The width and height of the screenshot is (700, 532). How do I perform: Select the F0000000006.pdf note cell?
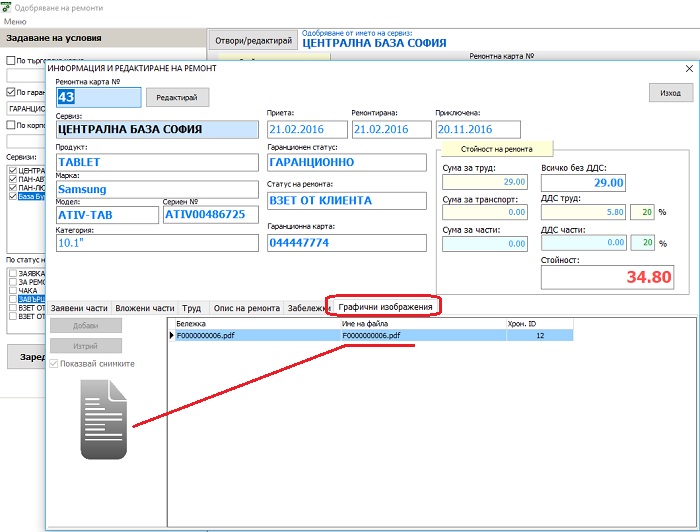tap(258, 336)
